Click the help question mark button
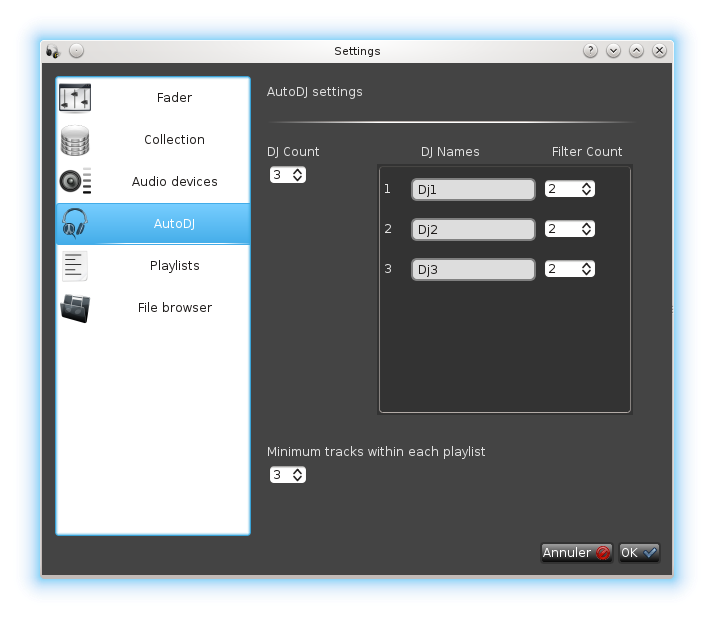714x619 pixels. (x=591, y=51)
